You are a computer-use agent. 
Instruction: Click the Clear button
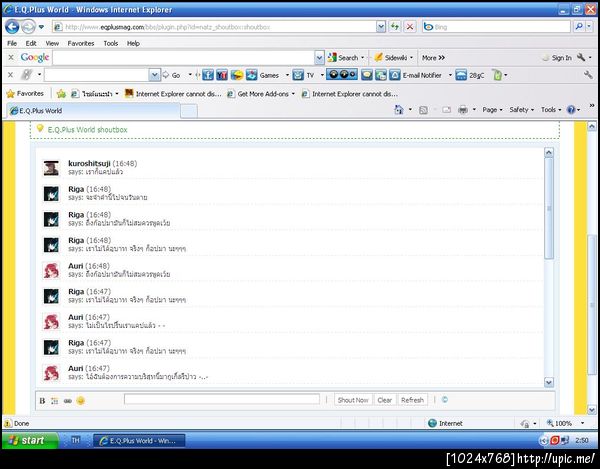[x=385, y=400]
